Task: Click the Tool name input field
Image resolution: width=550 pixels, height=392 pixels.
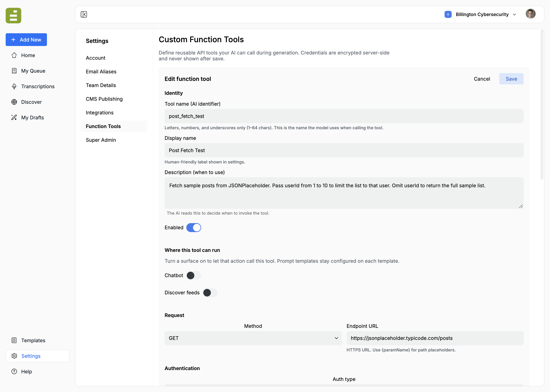Action: pyautogui.click(x=344, y=116)
